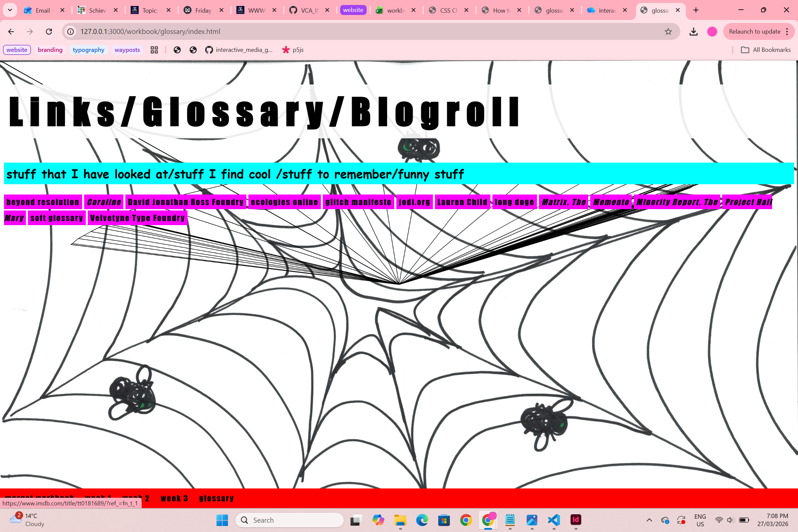Show hidden system tray icons
Image resolution: width=798 pixels, height=532 pixels.
click(649, 520)
